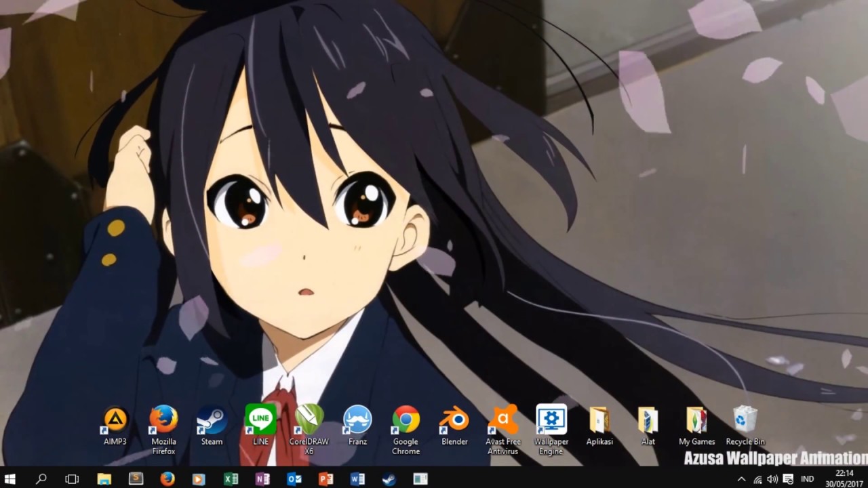
Task: Click the speaker volume tray icon
Action: (x=772, y=479)
